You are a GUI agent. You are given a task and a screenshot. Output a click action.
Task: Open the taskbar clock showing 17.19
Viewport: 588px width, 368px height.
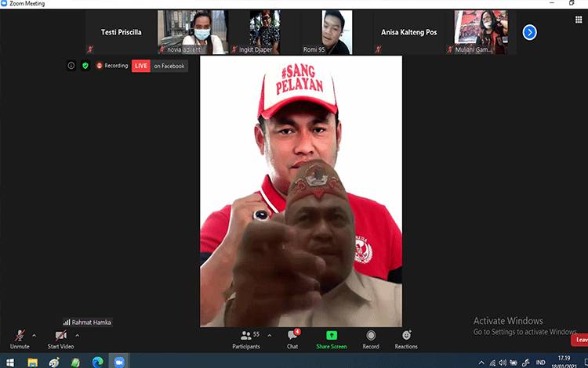coord(564,362)
